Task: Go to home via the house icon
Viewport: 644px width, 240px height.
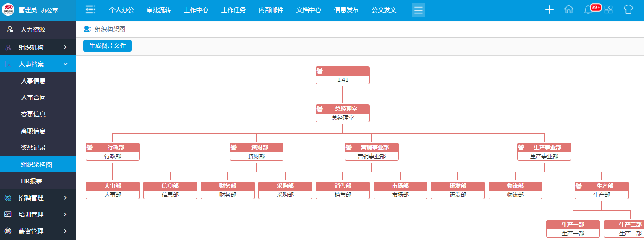Action: 569,10
